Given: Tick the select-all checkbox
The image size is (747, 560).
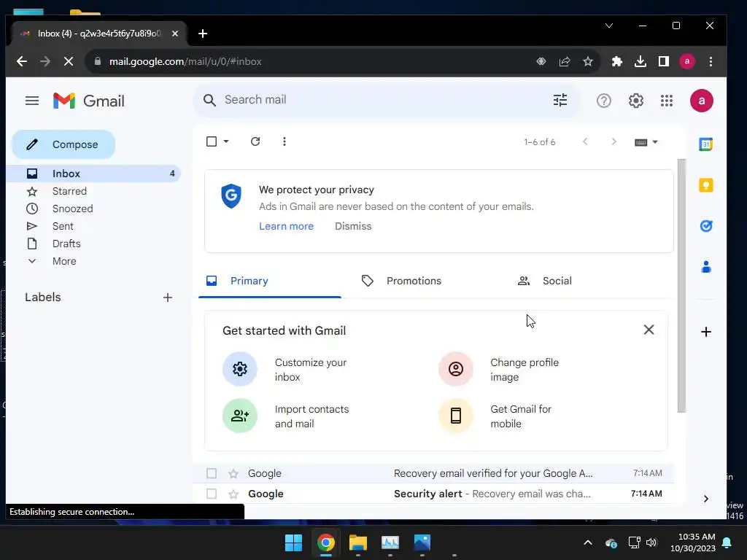Looking at the screenshot, I should pyautogui.click(x=212, y=141).
